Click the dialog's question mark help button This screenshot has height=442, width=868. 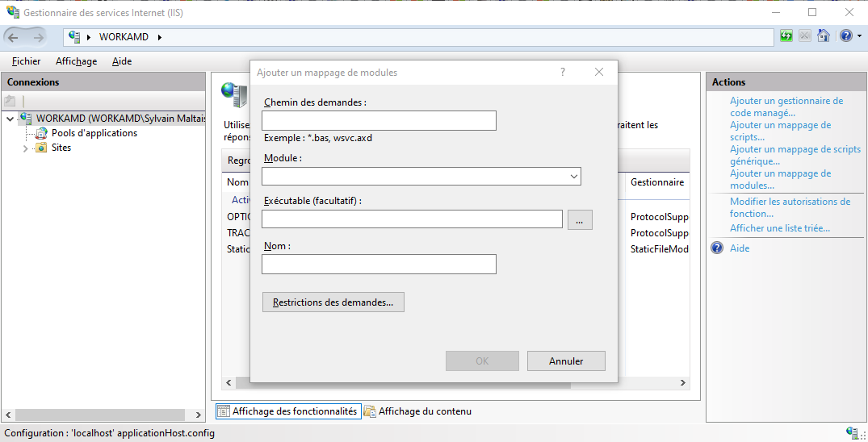click(563, 72)
